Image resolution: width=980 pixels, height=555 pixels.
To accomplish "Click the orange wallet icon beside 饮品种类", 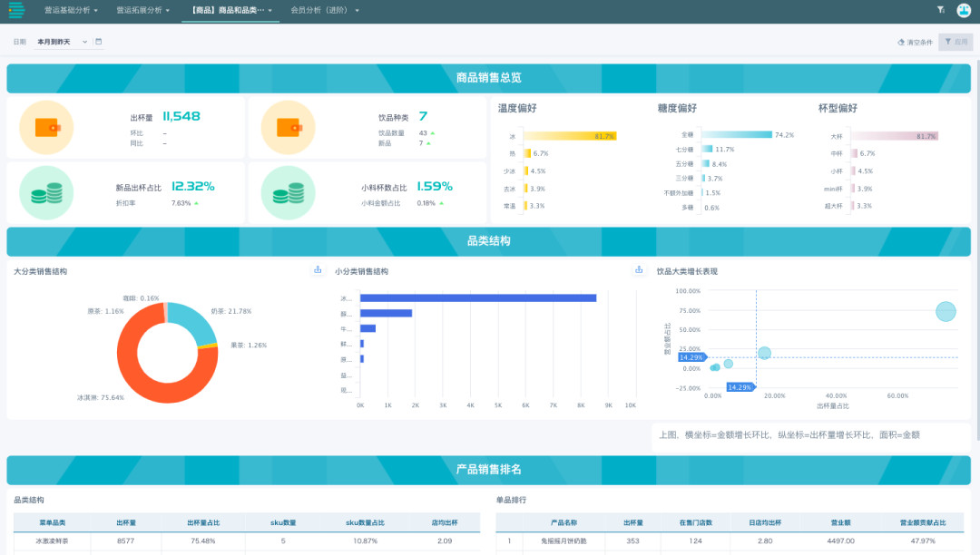I will coord(288,128).
